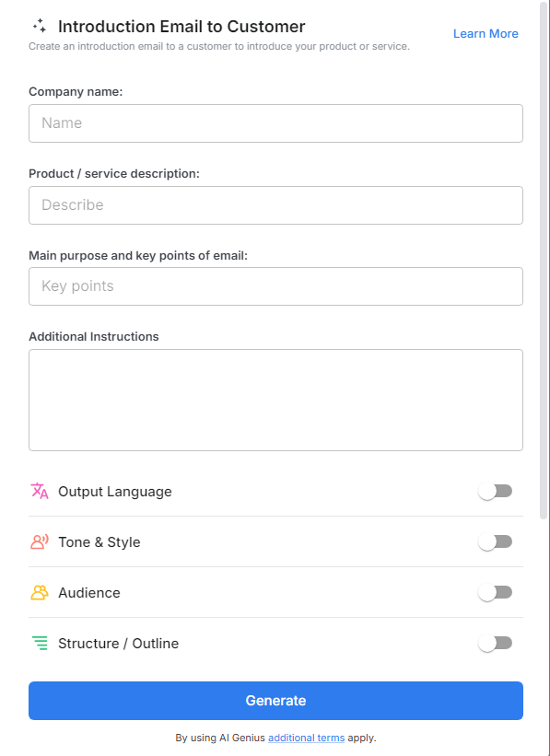
Task: Enable the Output Language toggle
Action: (495, 491)
